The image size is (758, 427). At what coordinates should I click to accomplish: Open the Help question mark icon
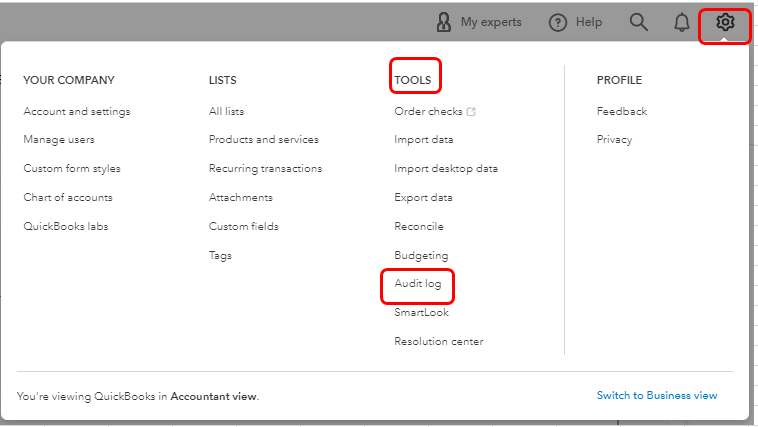click(558, 22)
